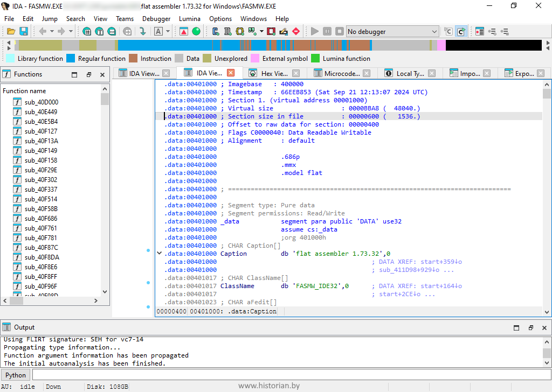Click the teal jump-down arrow icon

[142, 32]
